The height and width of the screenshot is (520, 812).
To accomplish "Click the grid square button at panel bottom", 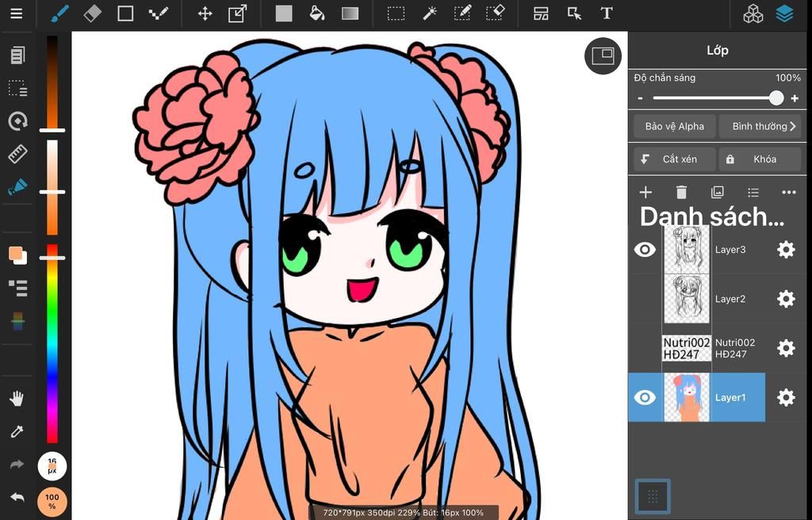I will (x=653, y=496).
